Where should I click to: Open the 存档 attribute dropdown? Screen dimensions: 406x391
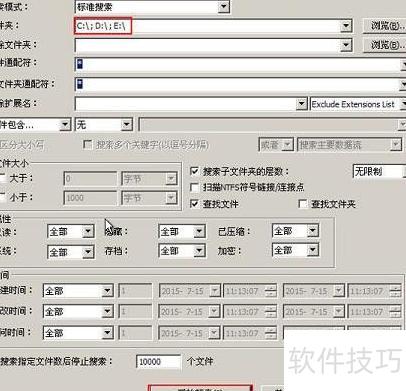(199, 251)
